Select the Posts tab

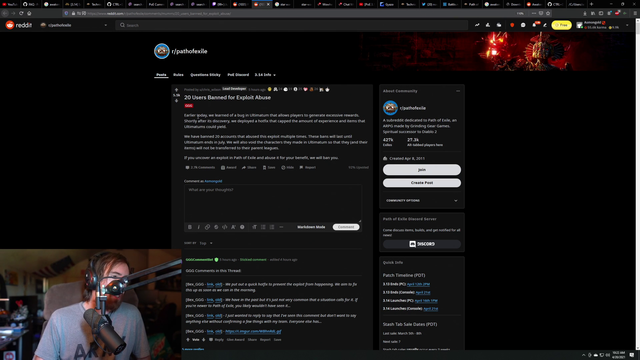point(161,75)
